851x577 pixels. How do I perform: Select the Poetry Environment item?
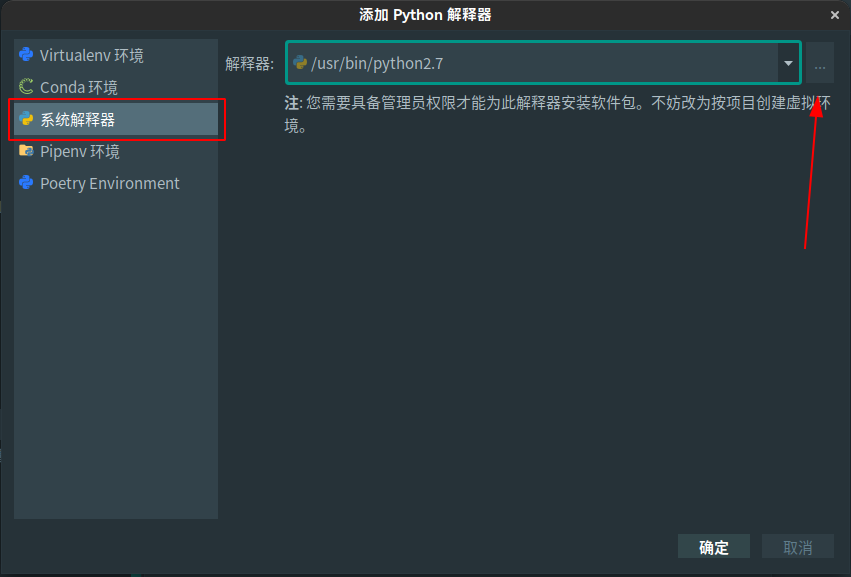[110, 183]
